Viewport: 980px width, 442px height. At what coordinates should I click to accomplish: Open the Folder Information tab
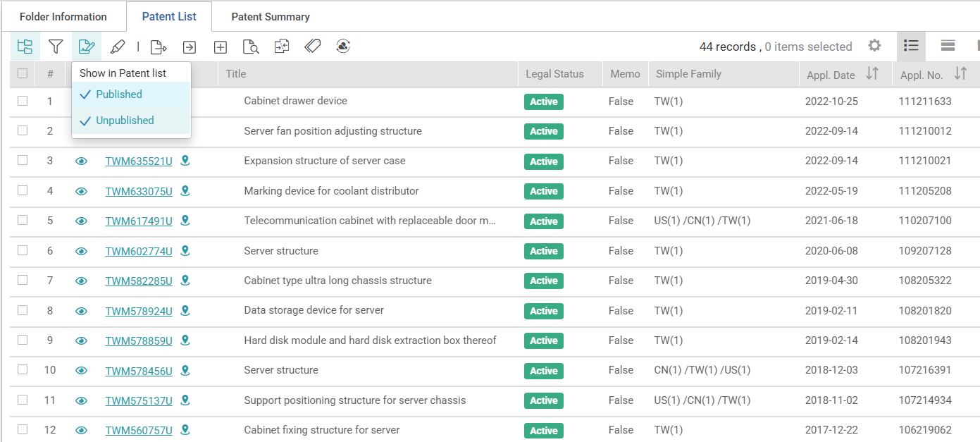pyautogui.click(x=63, y=16)
